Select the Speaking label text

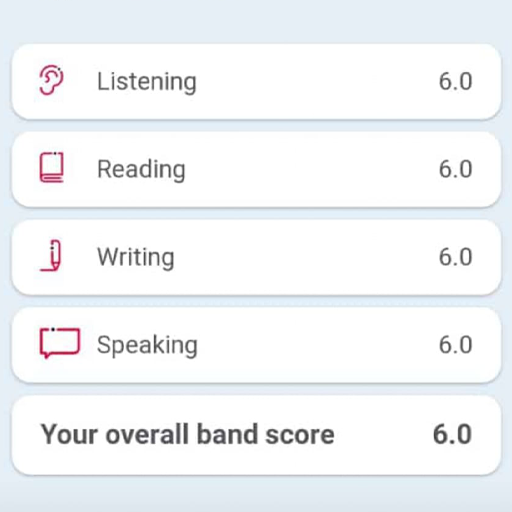147,346
